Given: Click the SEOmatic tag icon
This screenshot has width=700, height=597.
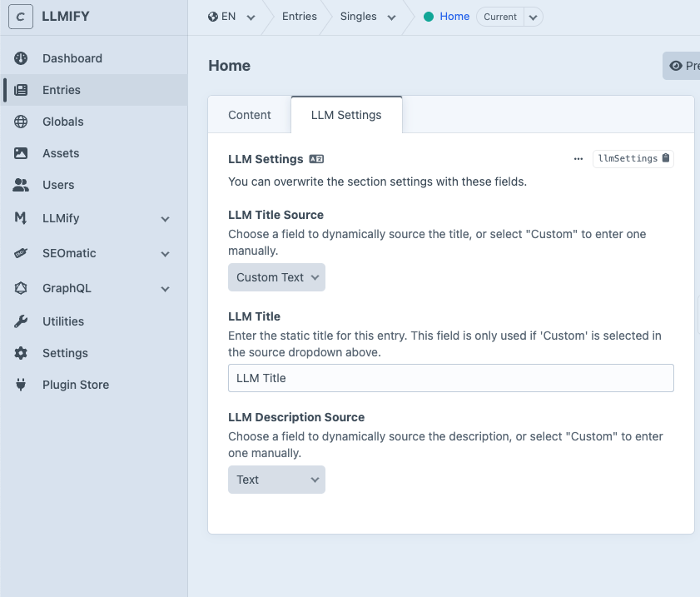Looking at the screenshot, I should (x=21, y=253).
